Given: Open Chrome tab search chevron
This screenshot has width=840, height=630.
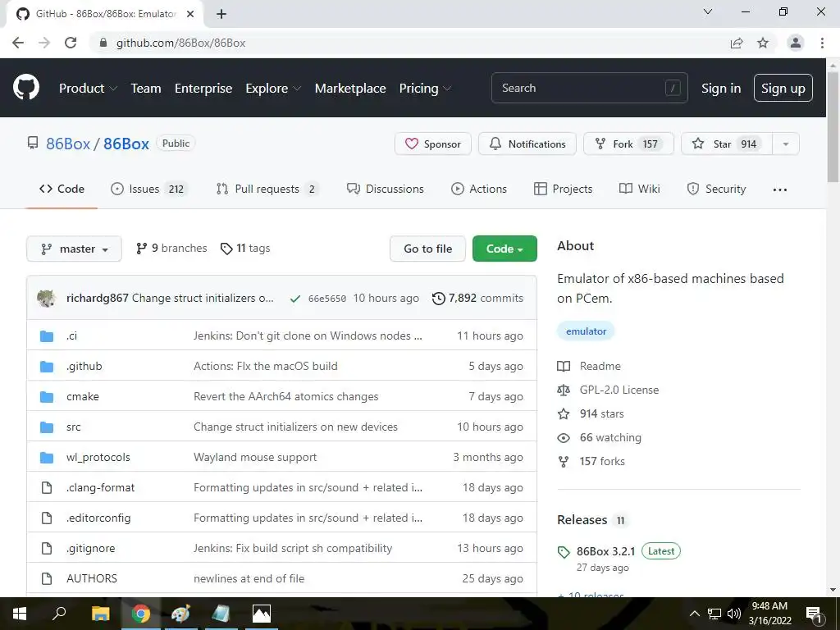Looking at the screenshot, I should coord(708,11).
